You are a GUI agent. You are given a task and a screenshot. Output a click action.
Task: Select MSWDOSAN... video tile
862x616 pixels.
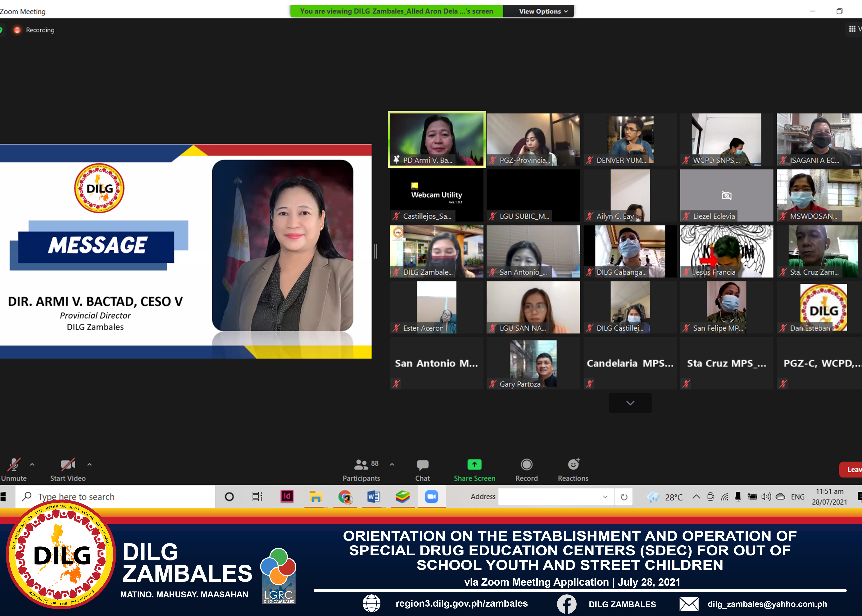[819, 195]
